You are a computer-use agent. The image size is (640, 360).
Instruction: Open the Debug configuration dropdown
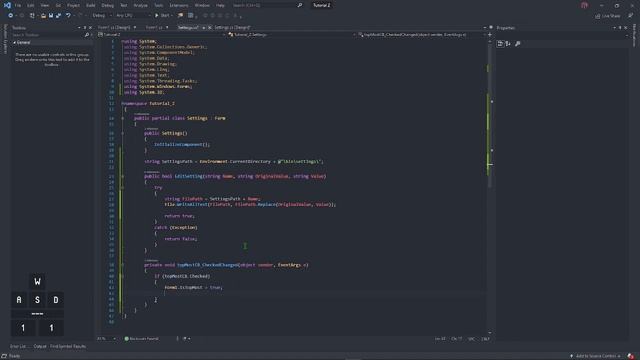(x=102, y=16)
